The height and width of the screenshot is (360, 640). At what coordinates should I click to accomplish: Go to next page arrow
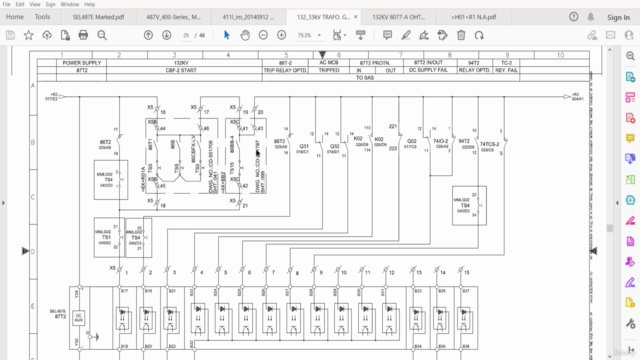point(167,35)
